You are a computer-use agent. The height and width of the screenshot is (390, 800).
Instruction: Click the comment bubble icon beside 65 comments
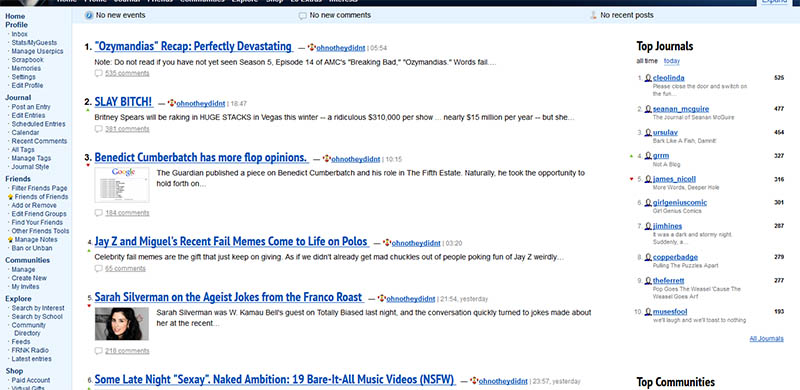[x=98, y=268]
